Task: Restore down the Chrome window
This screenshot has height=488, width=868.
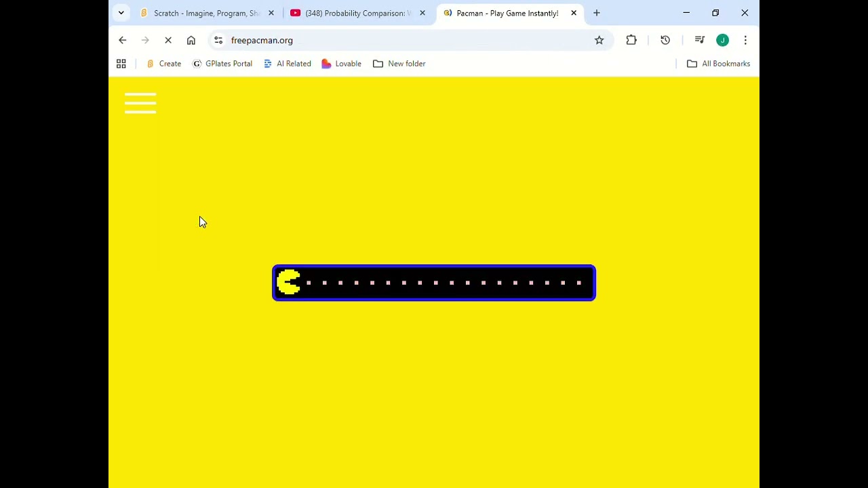Action: (715, 13)
